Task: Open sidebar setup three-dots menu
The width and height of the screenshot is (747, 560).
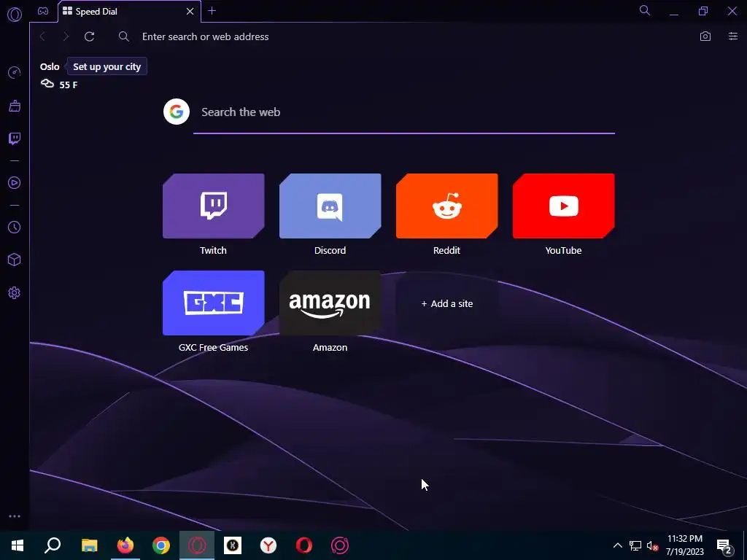Action: (15, 516)
